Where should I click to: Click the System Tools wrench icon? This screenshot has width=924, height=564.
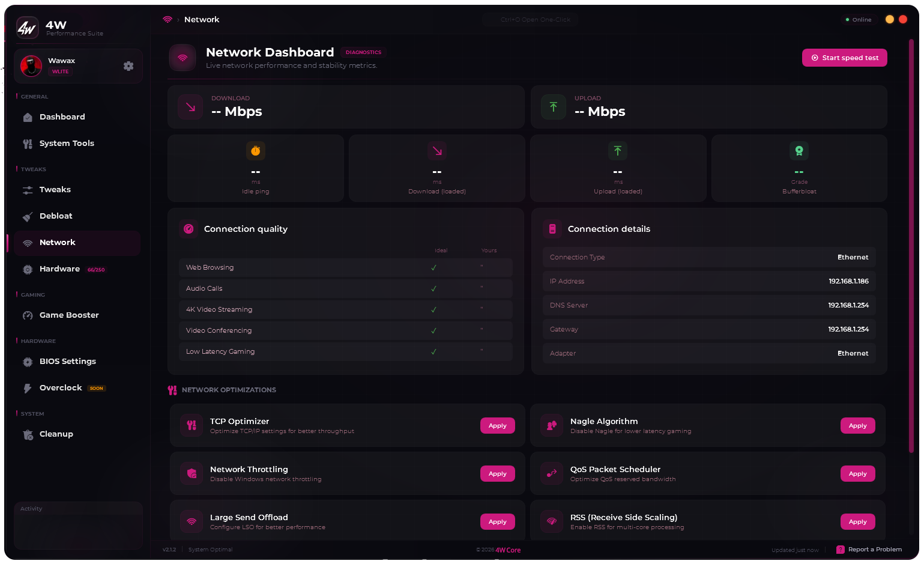28,144
